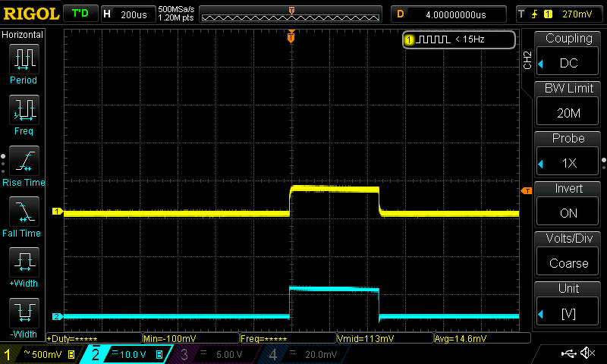Select the -Width measurement icon
Image resolution: width=607 pixels, height=364 pixels.
(24, 313)
